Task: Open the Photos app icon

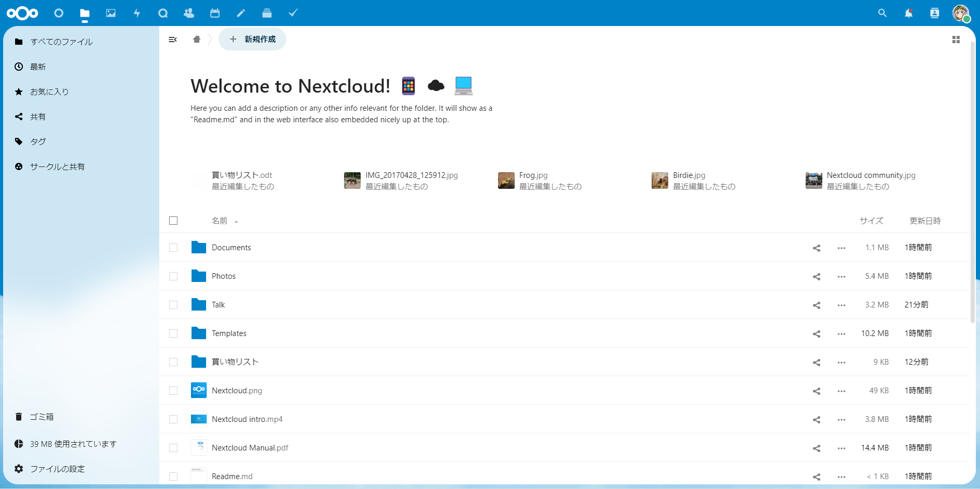Action: coord(111,13)
